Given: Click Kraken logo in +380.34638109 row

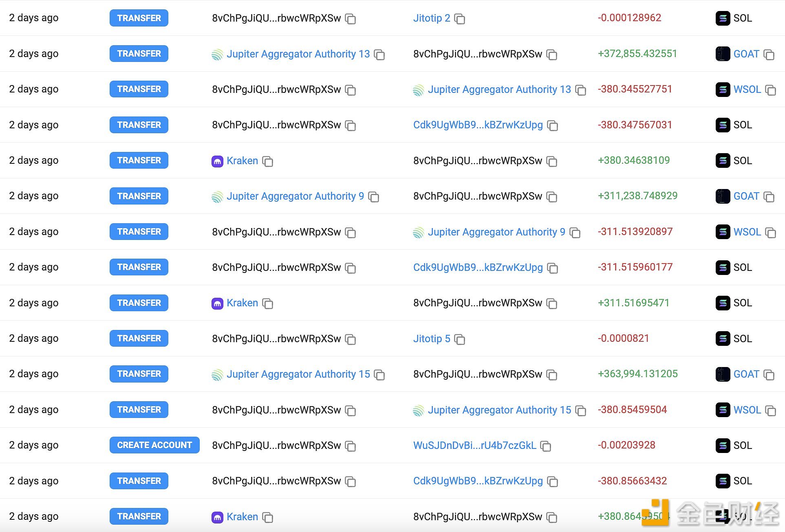Looking at the screenshot, I should (x=217, y=161).
